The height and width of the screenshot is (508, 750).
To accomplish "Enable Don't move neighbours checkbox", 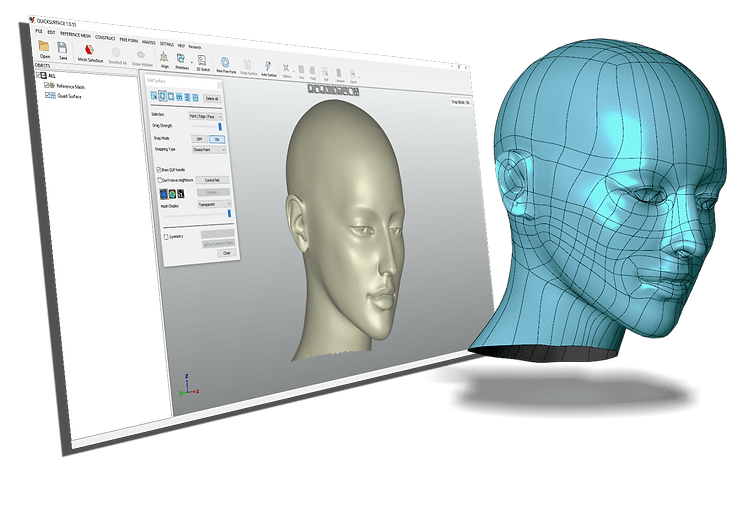I will pos(160,180).
